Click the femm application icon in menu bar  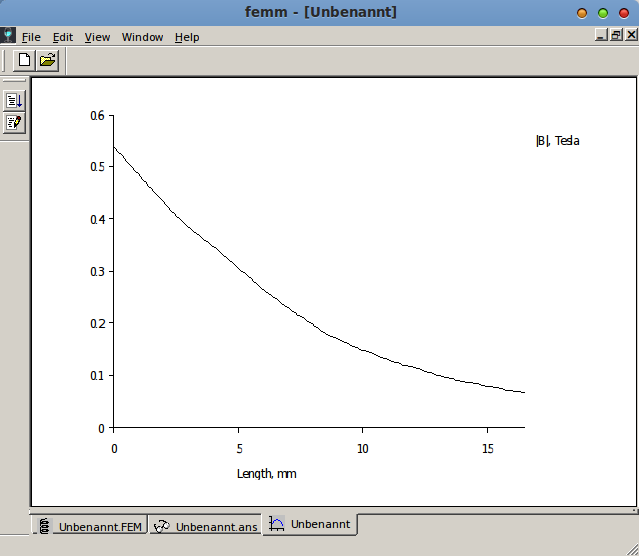point(8,35)
